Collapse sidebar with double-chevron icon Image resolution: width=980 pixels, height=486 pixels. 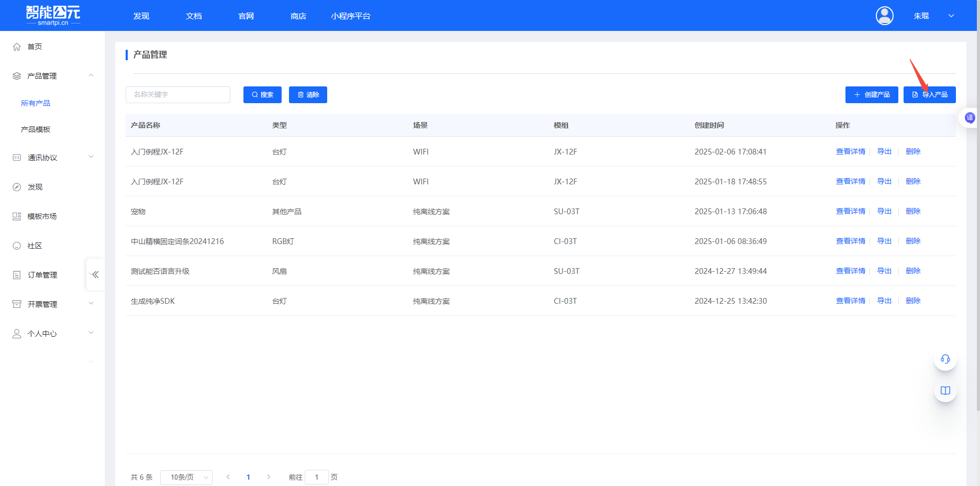coord(95,274)
